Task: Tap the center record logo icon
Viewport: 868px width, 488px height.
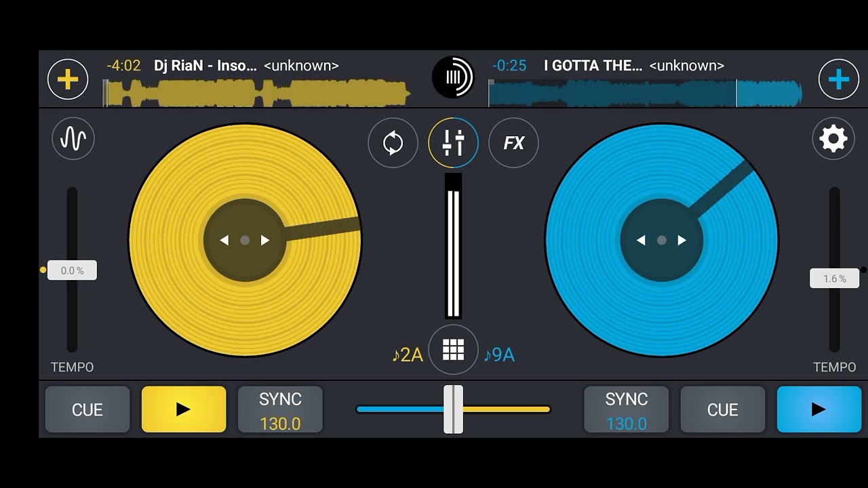Action: (x=453, y=77)
